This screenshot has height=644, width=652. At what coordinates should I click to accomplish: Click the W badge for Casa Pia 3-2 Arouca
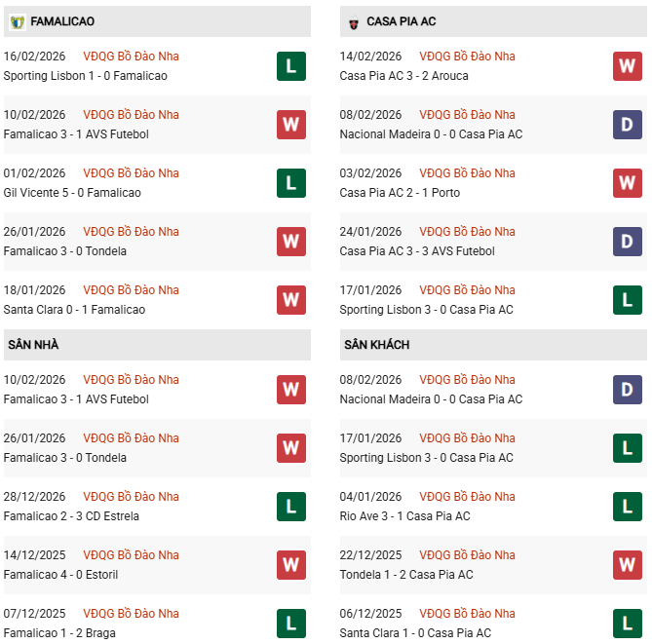pos(627,66)
